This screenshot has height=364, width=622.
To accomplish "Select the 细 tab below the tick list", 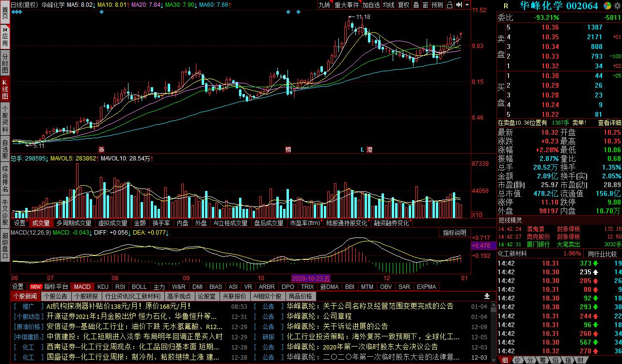I will tap(506, 360).
